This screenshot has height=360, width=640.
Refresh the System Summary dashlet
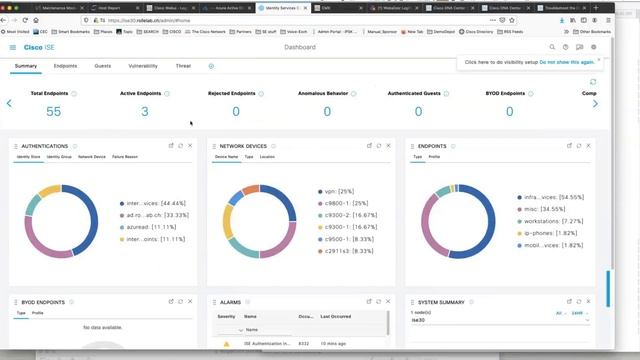pos(579,302)
